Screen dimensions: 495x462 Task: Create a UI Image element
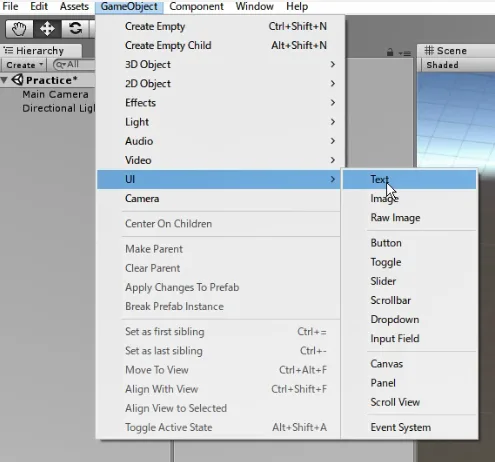pos(409,199)
